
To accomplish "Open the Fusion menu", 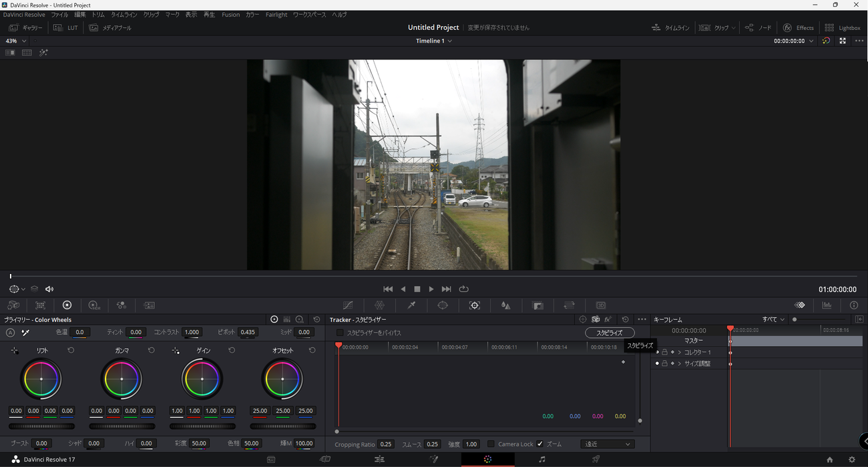I will pyautogui.click(x=230, y=15).
